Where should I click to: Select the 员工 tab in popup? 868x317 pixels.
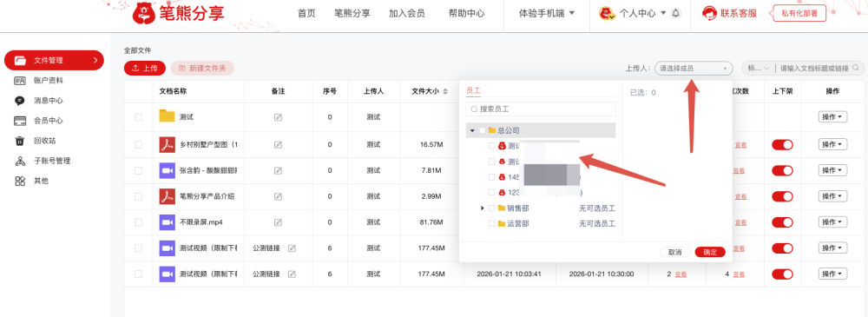473,90
